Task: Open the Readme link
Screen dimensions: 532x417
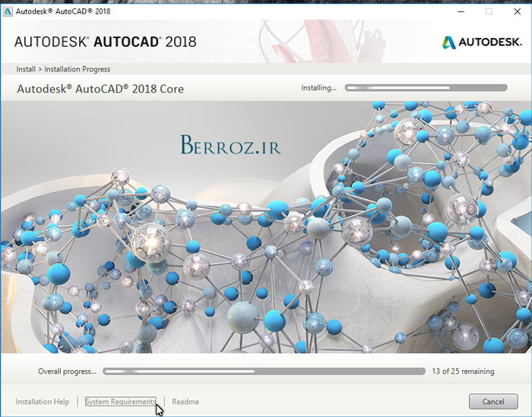Action: click(185, 401)
